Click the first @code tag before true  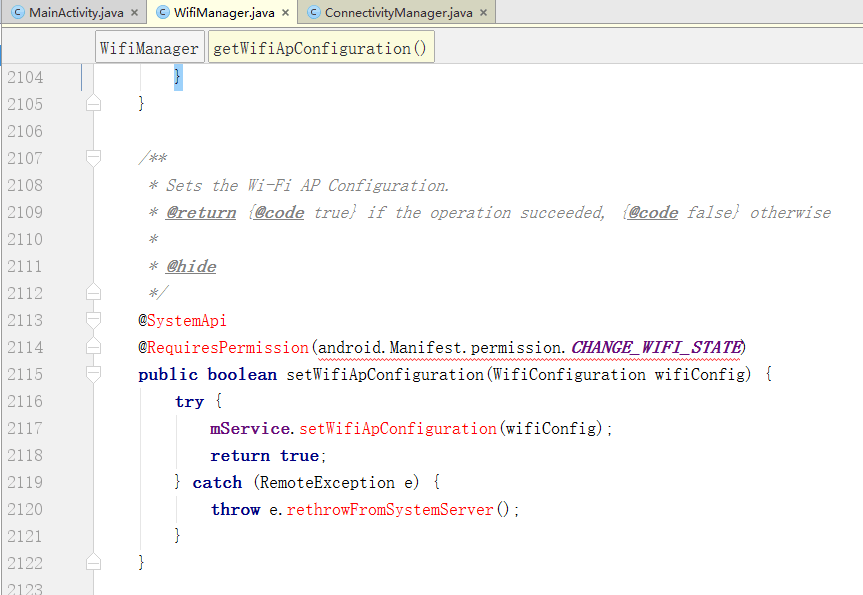point(280,212)
